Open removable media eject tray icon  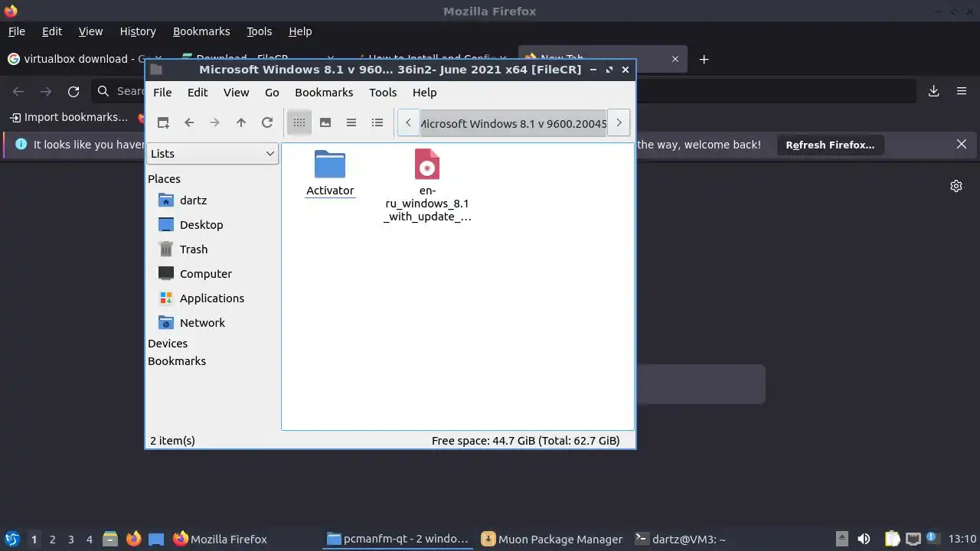click(x=841, y=540)
